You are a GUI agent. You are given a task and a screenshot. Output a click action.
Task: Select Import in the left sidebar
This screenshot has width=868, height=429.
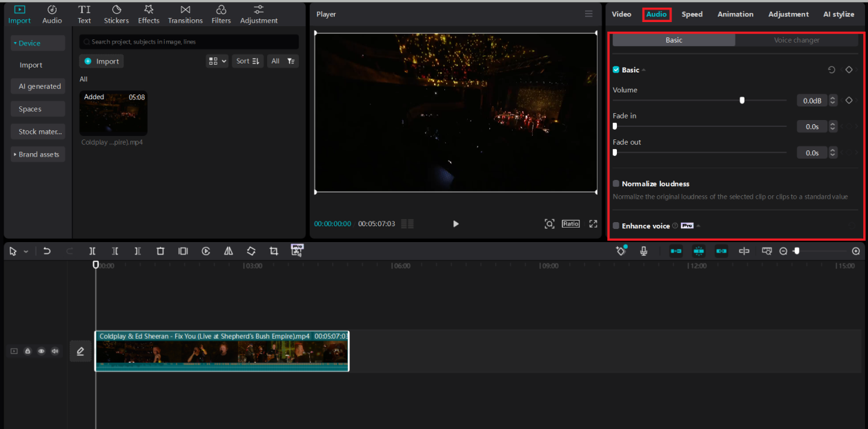(31, 65)
